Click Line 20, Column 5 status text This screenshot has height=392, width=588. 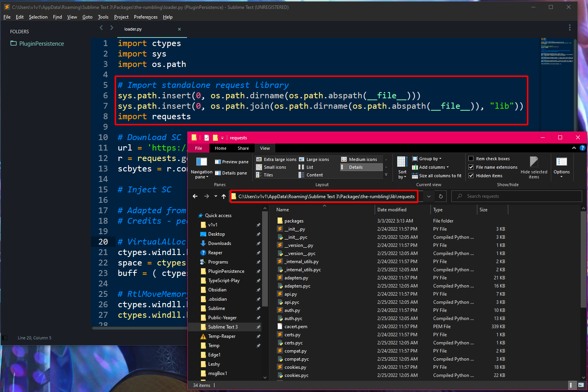click(x=34, y=338)
